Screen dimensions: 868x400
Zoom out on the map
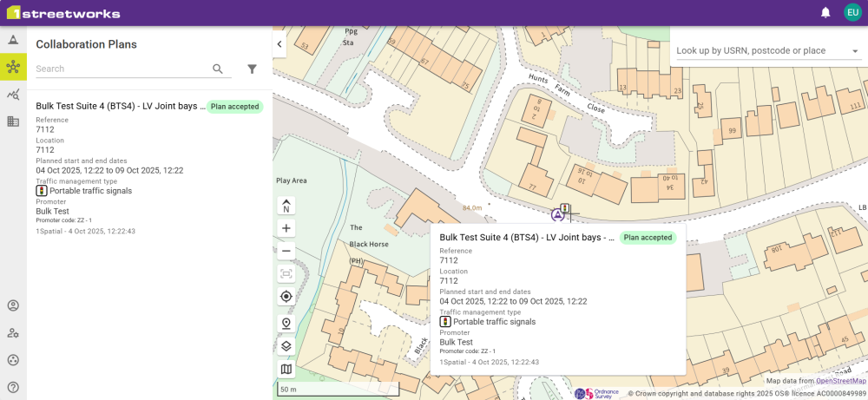286,251
